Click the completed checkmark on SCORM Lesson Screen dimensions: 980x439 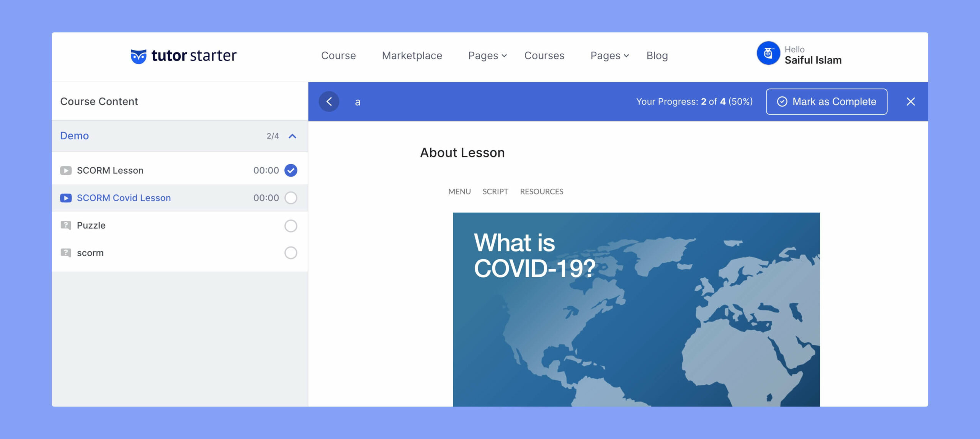pos(291,170)
